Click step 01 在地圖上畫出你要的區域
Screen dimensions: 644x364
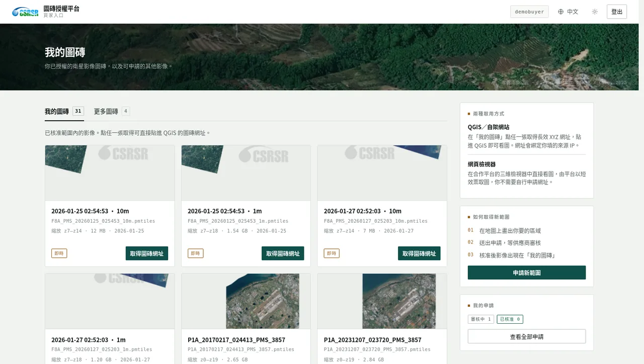click(504, 230)
